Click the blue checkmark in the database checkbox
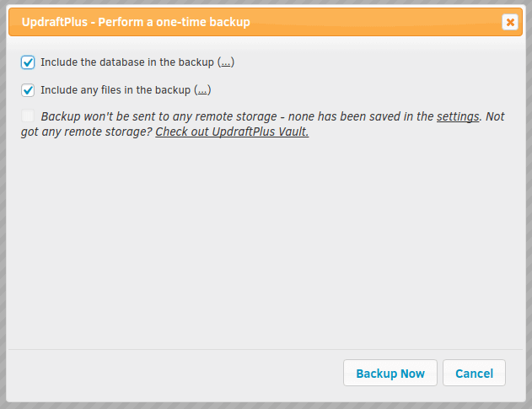The height and width of the screenshot is (409, 532). 28,62
